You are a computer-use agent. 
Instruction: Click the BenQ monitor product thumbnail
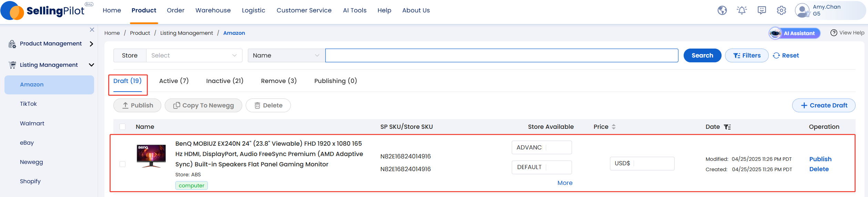point(151,156)
